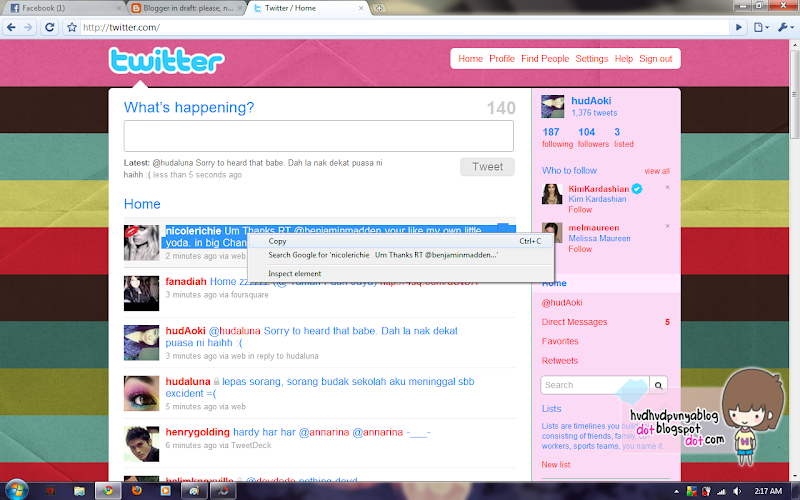Open Direct Messages in the sidebar
Image resolution: width=800 pixels, height=500 pixels.
(x=574, y=322)
